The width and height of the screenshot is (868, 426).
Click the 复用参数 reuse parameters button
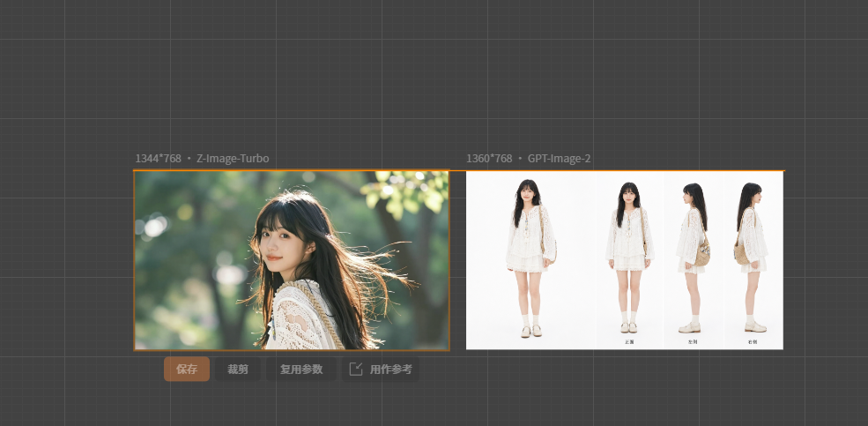[x=301, y=369]
